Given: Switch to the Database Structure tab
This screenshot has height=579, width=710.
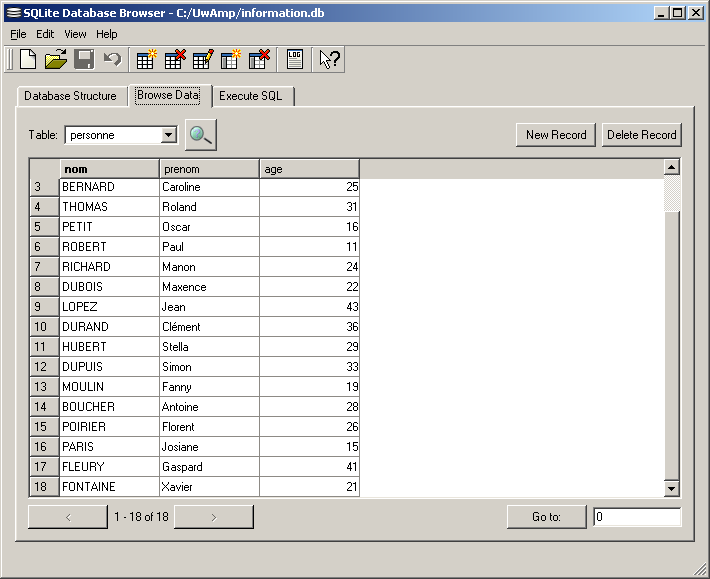Looking at the screenshot, I should (x=70, y=96).
